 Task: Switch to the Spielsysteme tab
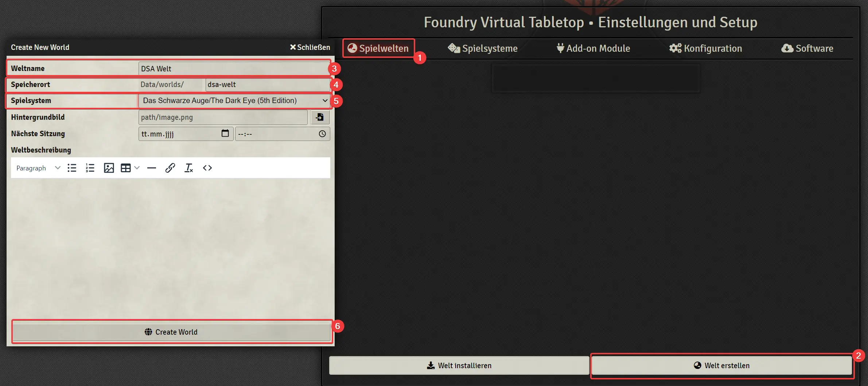pyautogui.click(x=483, y=48)
